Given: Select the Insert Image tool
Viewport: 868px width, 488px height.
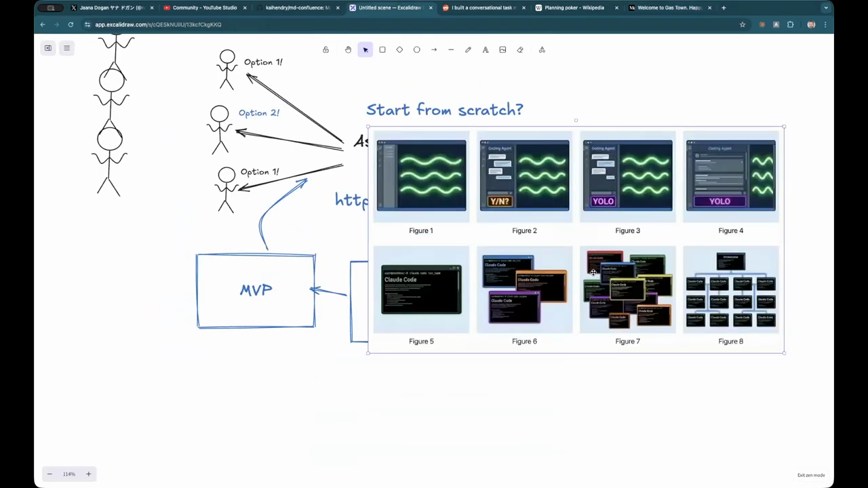Looking at the screenshot, I should coord(502,49).
